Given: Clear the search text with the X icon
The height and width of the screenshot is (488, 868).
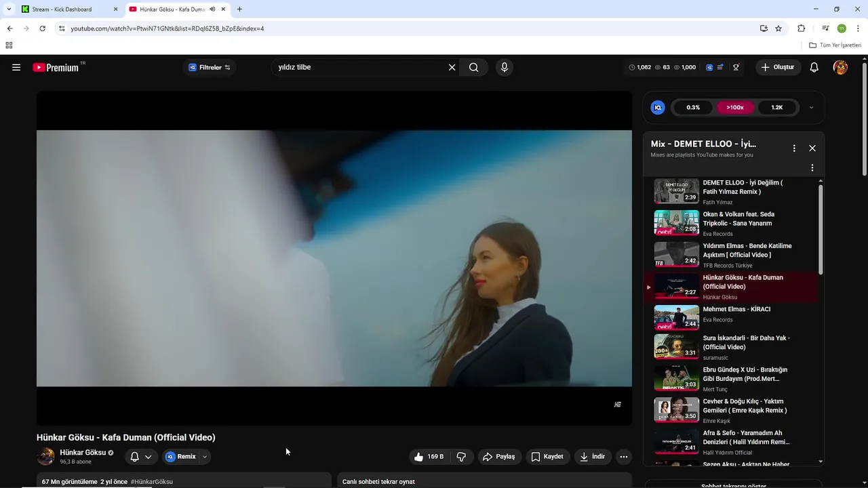Looking at the screenshot, I should [452, 67].
